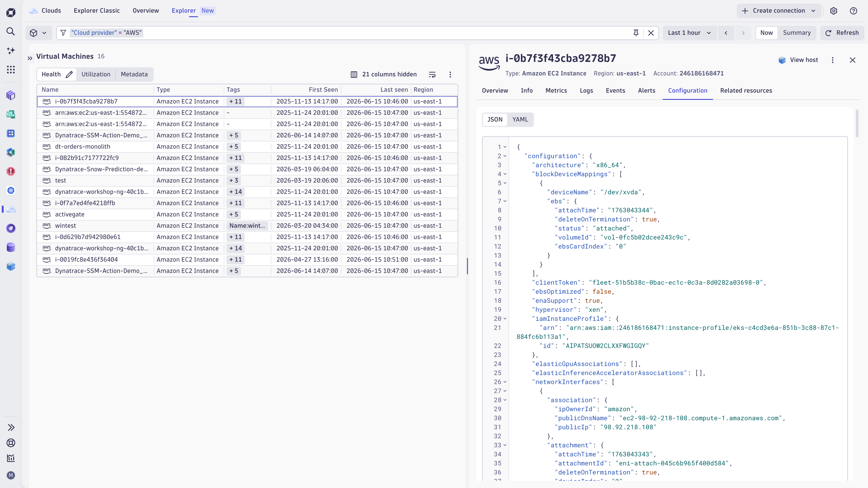Open the Last 1 hour timeframe dropdown
Screen dimensions: 868x488
pos(689,33)
